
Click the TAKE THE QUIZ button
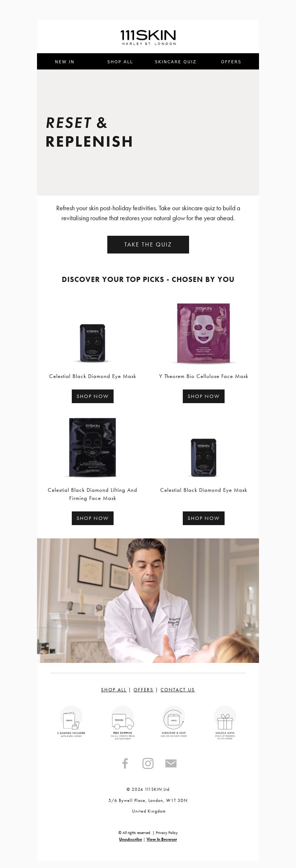point(148,245)
